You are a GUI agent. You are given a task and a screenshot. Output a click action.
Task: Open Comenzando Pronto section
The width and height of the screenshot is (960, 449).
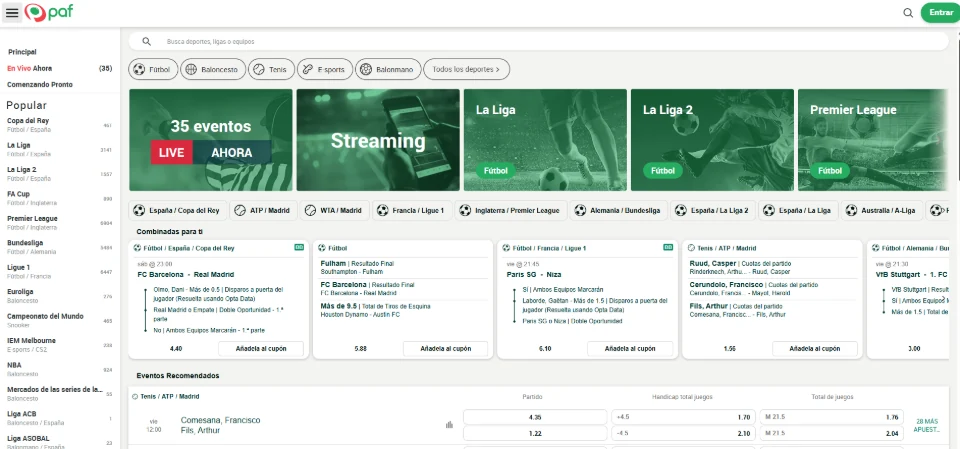[x=40, y=85]
